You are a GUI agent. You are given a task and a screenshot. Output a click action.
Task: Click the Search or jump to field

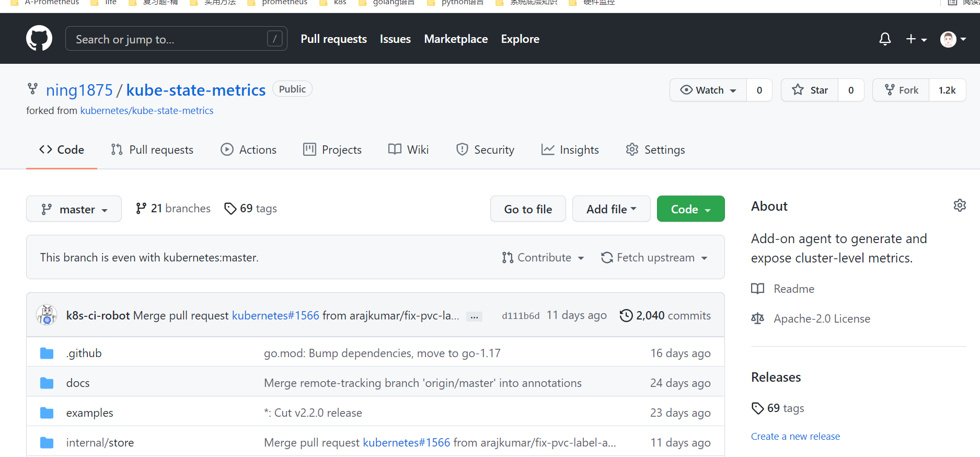[176, 39]
